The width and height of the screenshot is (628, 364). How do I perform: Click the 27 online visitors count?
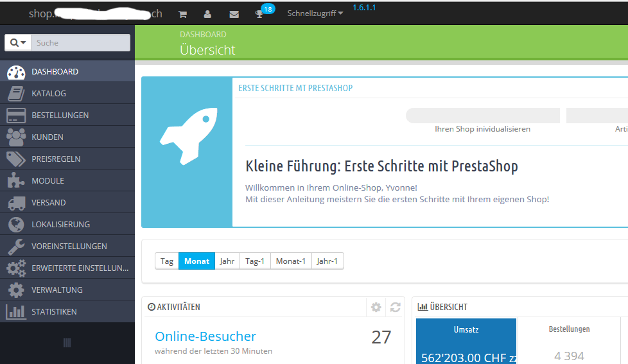(x=381, y=338)
